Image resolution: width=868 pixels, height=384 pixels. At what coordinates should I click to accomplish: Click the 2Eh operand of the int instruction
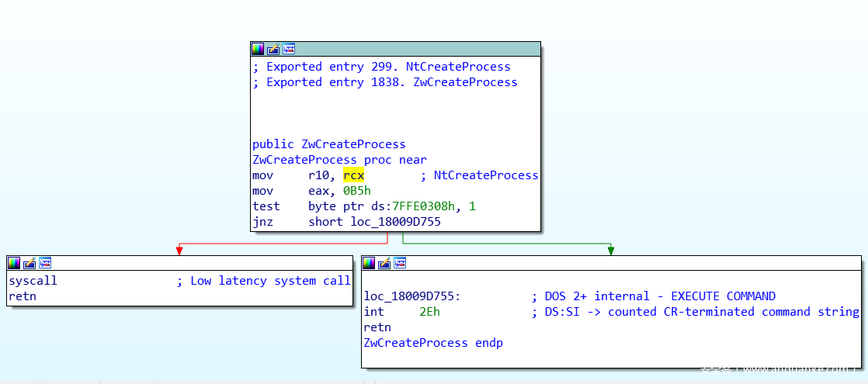[429, 312]
